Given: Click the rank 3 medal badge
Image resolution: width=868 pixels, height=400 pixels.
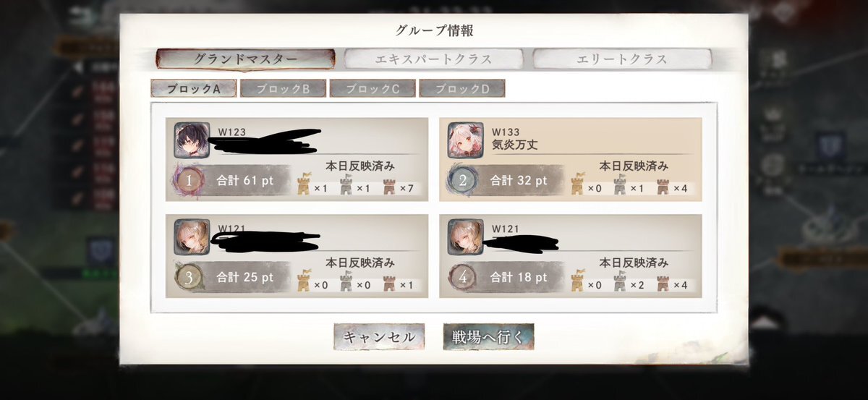Looking at the screenshot, I should click(189, 277).
